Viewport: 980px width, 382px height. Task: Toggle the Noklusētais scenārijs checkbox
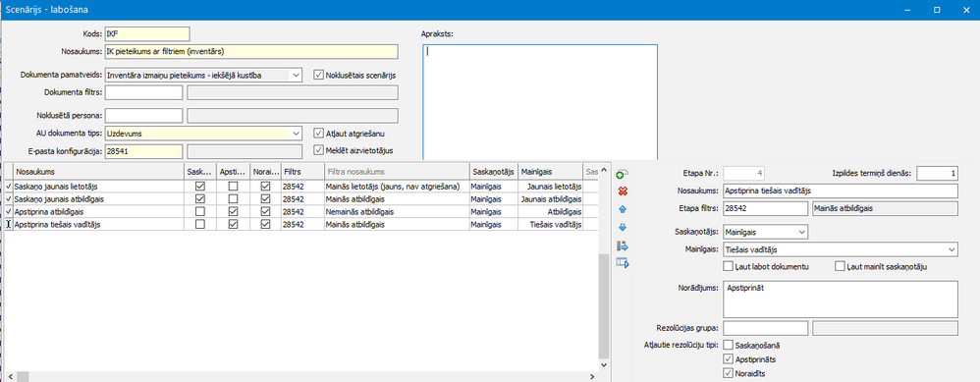click(x=319, y=75)
